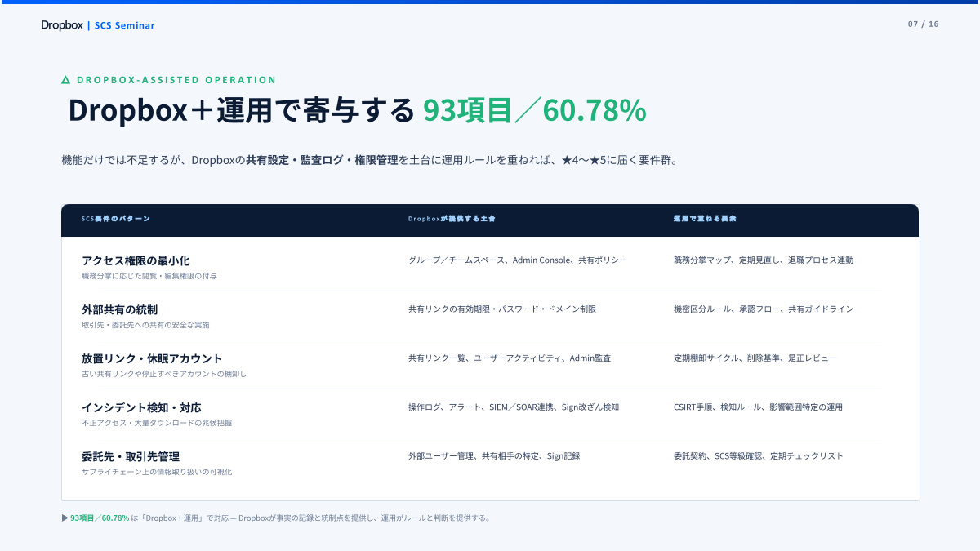Click the 職務分掌マップ、定期見直し cell

click(764, 260)
